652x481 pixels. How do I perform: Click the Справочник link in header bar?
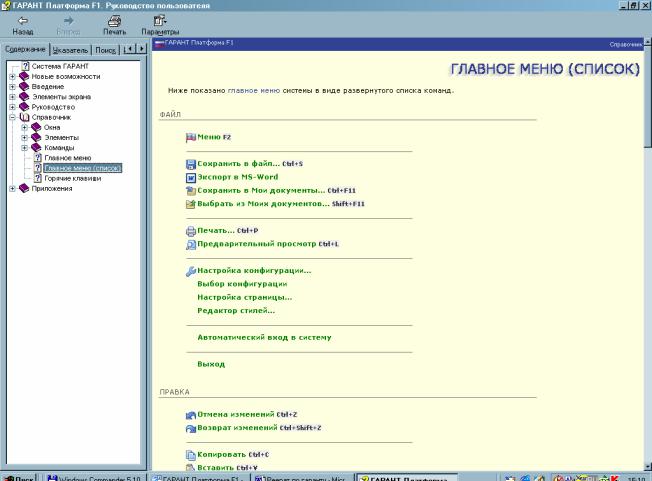click(626, 44)
